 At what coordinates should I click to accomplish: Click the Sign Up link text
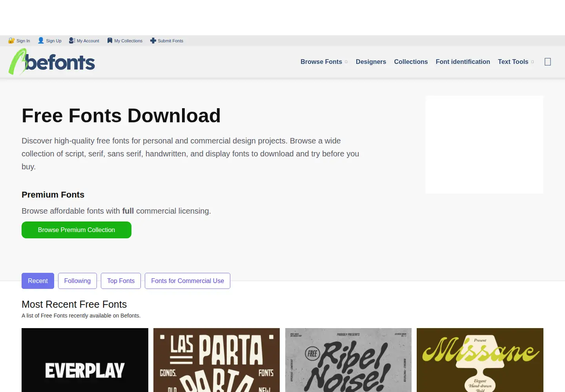pos(54,41)
